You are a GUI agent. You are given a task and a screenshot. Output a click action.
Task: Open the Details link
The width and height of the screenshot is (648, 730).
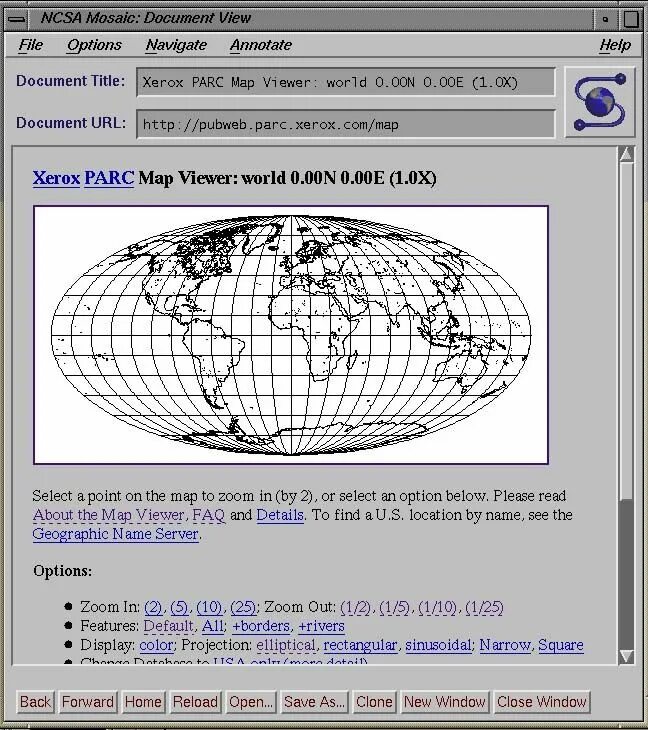[x=280, y=515]
